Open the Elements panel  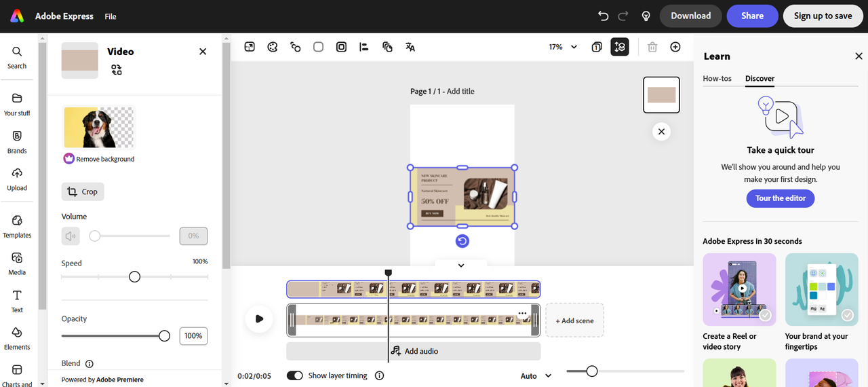point(17,339)
